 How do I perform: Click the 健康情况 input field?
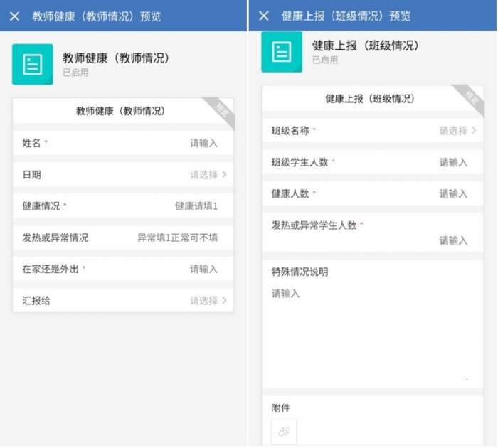click(x=196, y=206)
